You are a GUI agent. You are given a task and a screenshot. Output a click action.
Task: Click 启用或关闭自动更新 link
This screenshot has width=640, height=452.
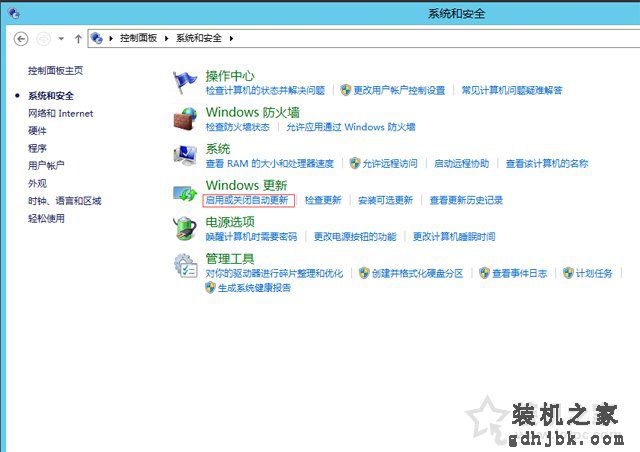point(247,200)
